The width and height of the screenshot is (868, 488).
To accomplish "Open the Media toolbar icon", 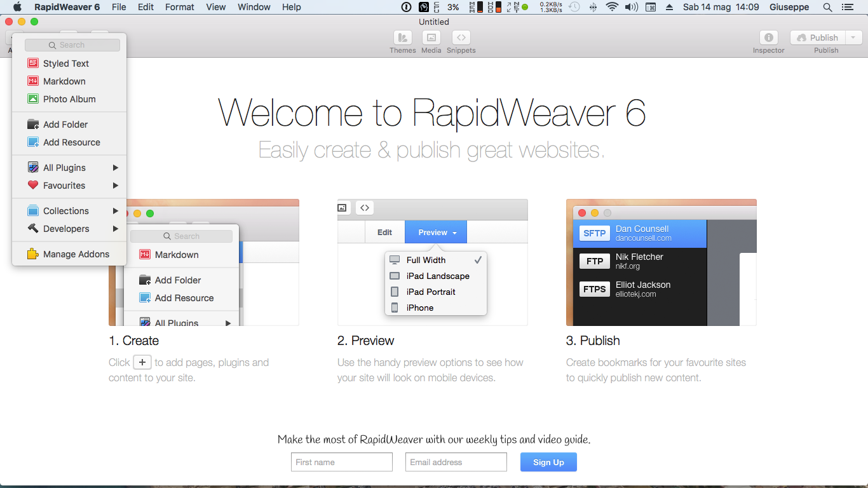I will 431,37.
